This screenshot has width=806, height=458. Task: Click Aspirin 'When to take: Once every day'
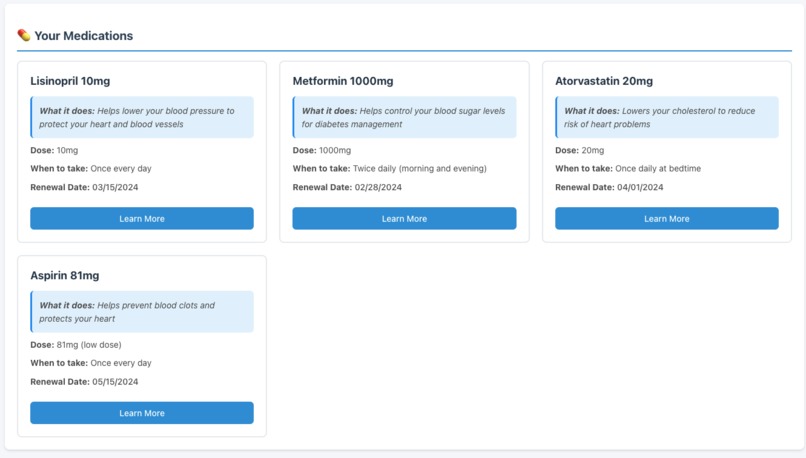point(91,362)
